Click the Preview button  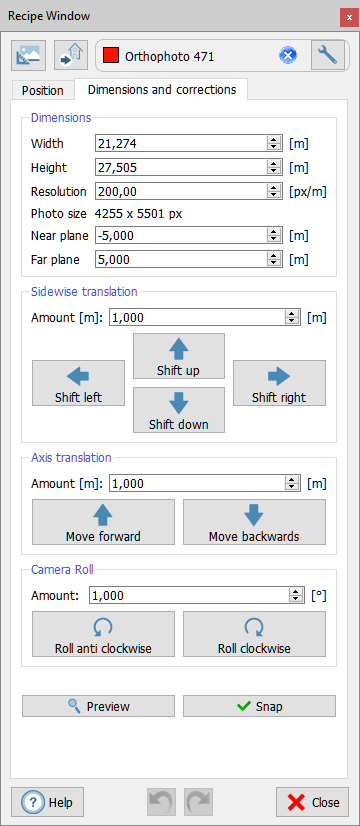coord(98,706)
